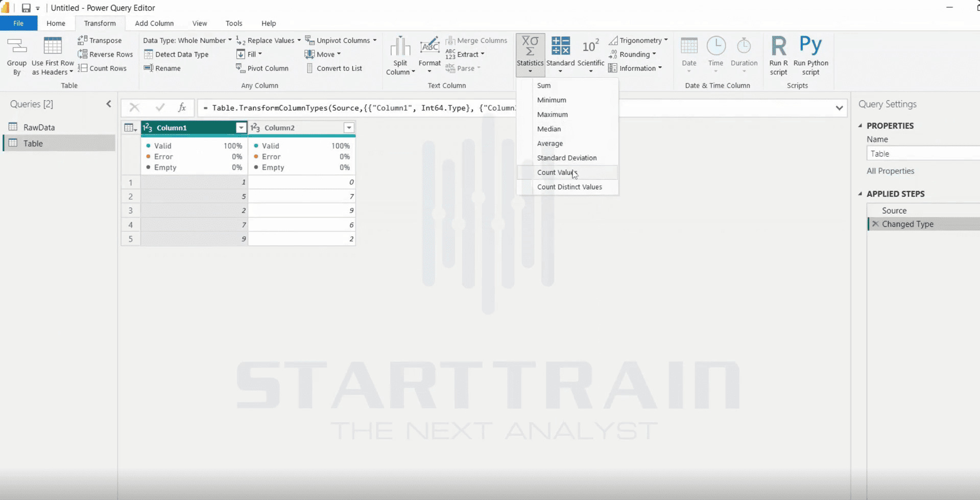980x500 pixels.
Task: Open the File tab
Action: click(x=18, y=23)
